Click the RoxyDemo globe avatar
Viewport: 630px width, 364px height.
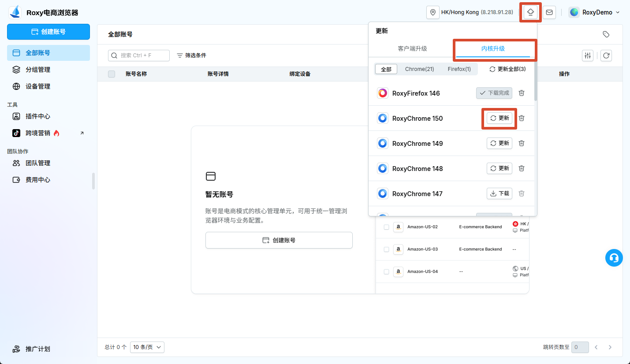coord(574,12)
